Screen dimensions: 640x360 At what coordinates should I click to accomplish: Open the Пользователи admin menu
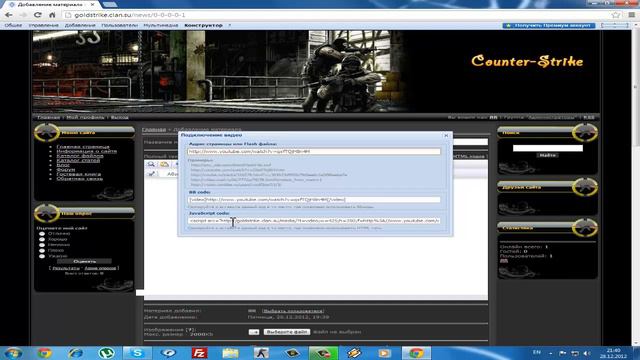pos(119,25)
